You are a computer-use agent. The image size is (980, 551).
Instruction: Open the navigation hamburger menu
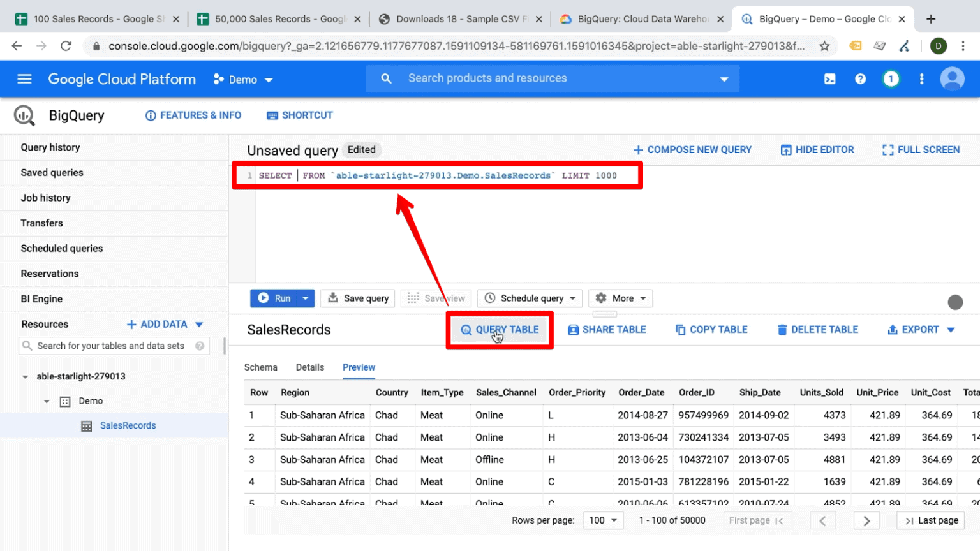coord(24,78)
